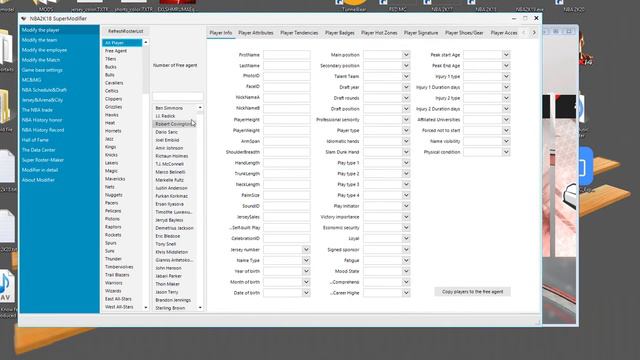Click the SuperModifier title bar app icon
640x360 pixels.
23,18
